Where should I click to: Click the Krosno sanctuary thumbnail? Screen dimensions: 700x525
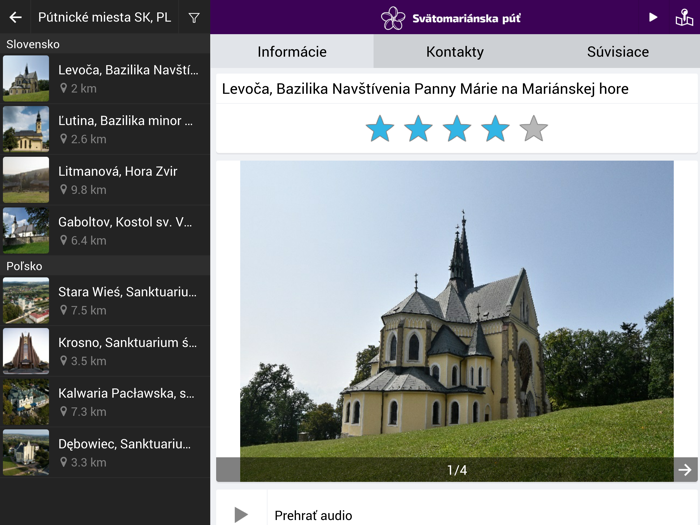coord(26,351)
